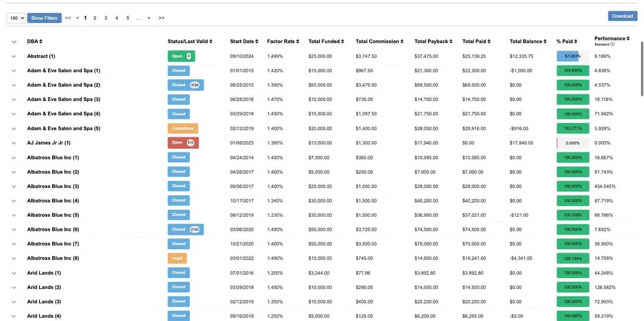Expand the Arid Lands (3) row
Viewport: 644px width, 321px height.
click(x=14, y=302)
